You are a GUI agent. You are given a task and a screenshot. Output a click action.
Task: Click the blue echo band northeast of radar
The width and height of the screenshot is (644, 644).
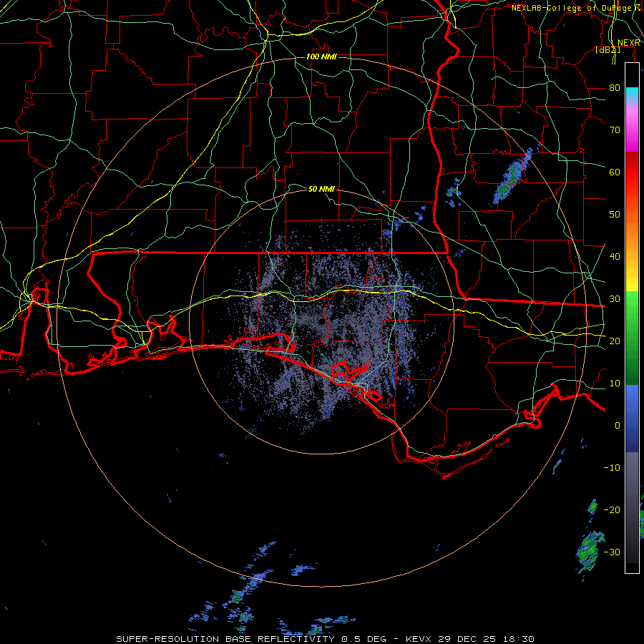[x=513, y=176]
